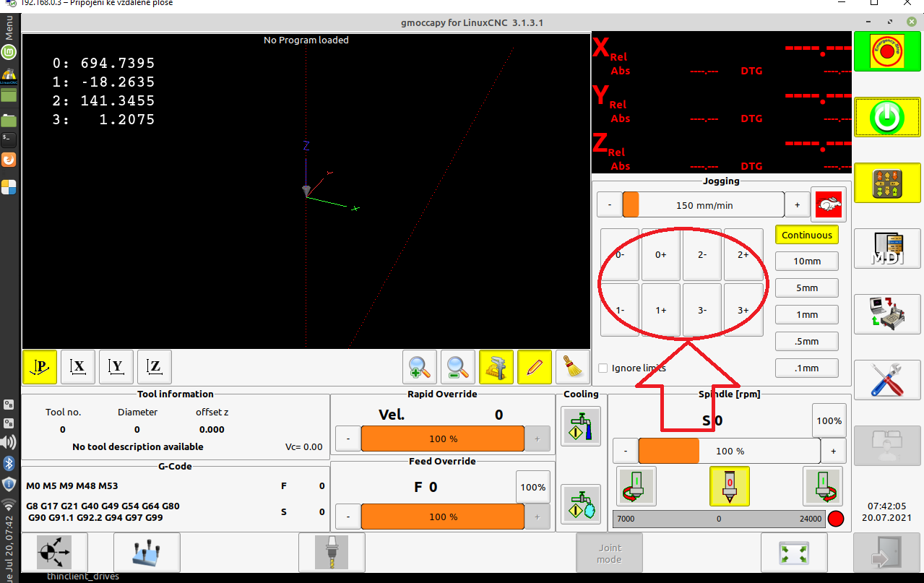Adjust the rapid override slider
The height and width of the screenshot is (583, 924).
[x=443, y=439]
